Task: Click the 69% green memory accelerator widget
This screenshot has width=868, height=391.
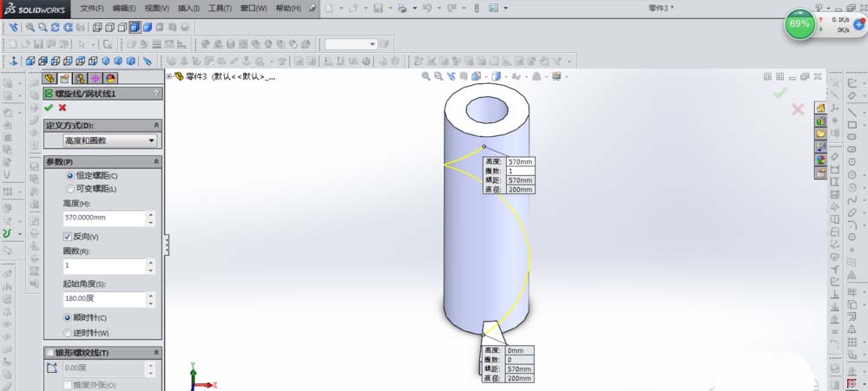Action: [x=799, y=23]
